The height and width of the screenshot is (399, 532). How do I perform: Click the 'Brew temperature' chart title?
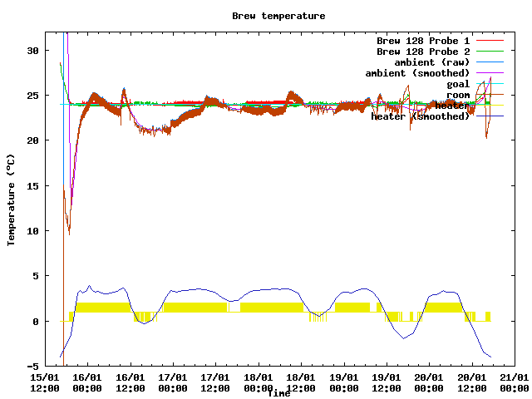coord(278,16)
